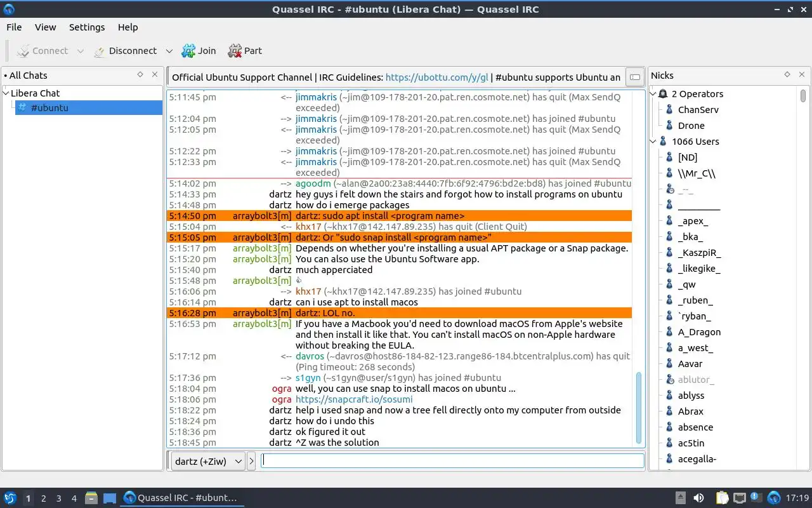Click the user icon beside ac5tin

pyautogui.click(x=669, y=443)
